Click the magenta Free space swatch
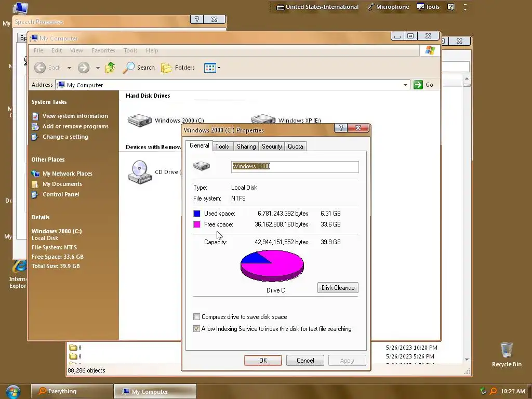Viewport: 532px width, 399px height. [197, 224]
